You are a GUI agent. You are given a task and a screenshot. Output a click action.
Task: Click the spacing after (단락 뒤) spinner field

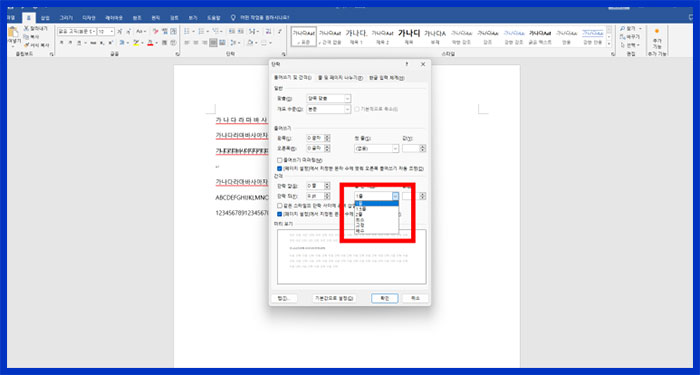click(x=318, y=196)
